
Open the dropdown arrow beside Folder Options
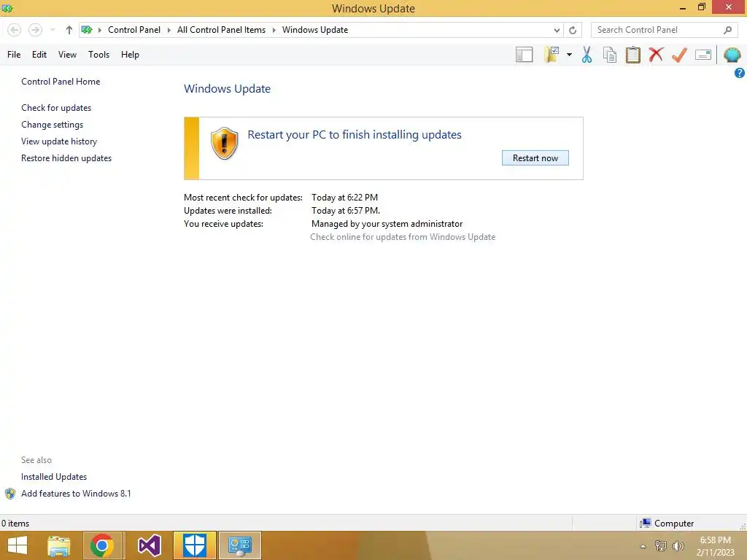coord(569,55)
